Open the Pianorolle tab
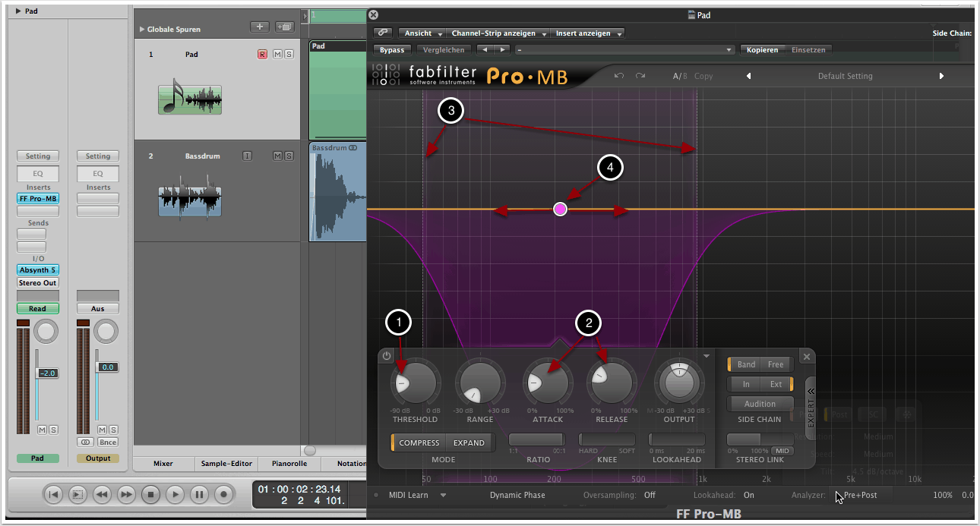 coord(289,463)
